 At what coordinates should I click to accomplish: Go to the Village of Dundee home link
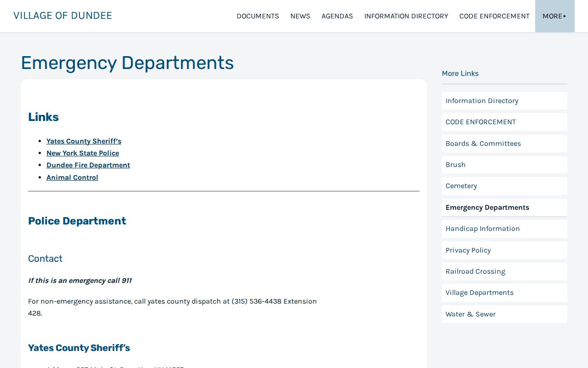coord(62,16)
